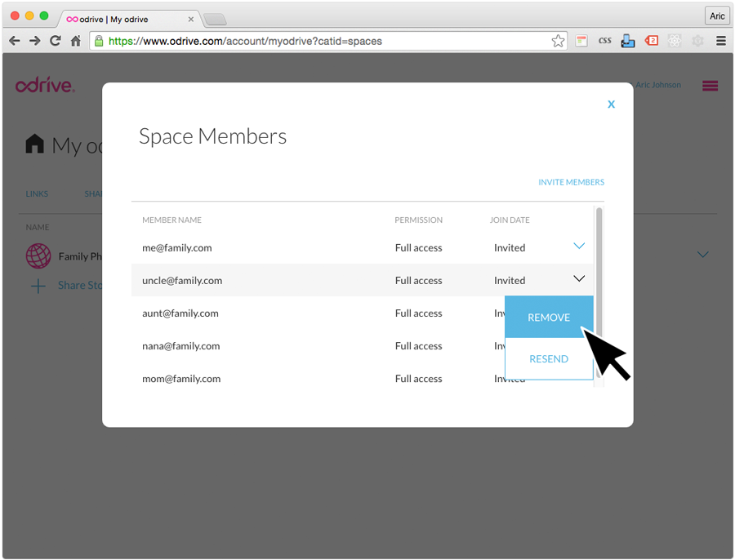Open the React atom extension icon

point(675,41)
